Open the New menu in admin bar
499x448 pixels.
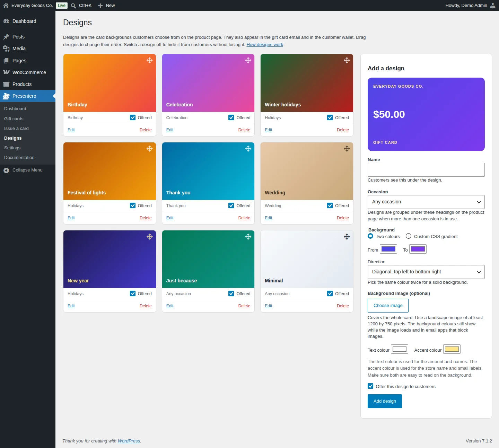tap(106, 6)
